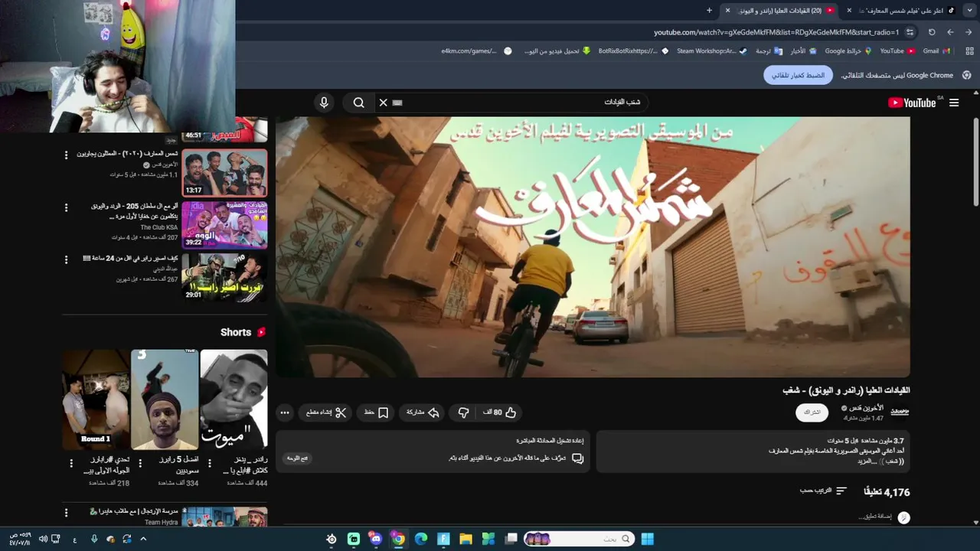Open keyboard icon inside search box
The width and height of the screenshot is (980, 551).
397,103
